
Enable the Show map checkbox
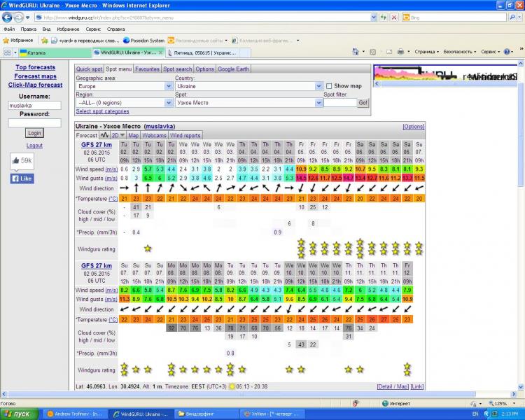coord(330,86)
